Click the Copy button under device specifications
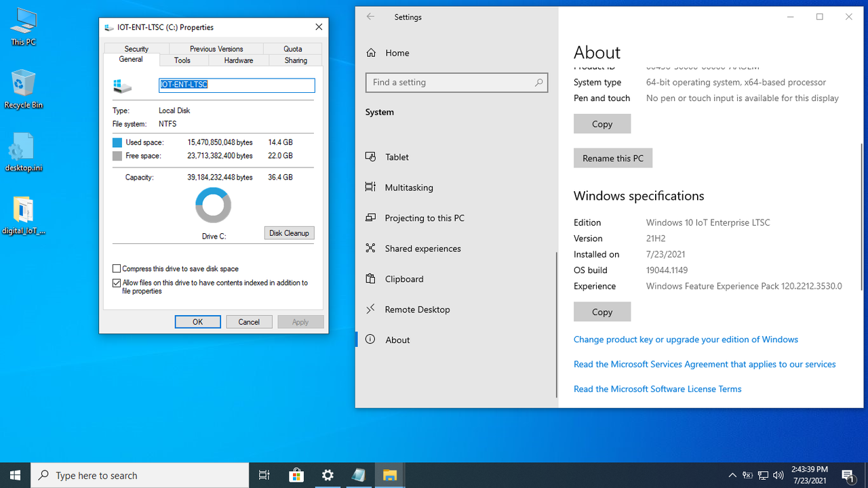Screen dimensions: 868x488 click(602, 124)
